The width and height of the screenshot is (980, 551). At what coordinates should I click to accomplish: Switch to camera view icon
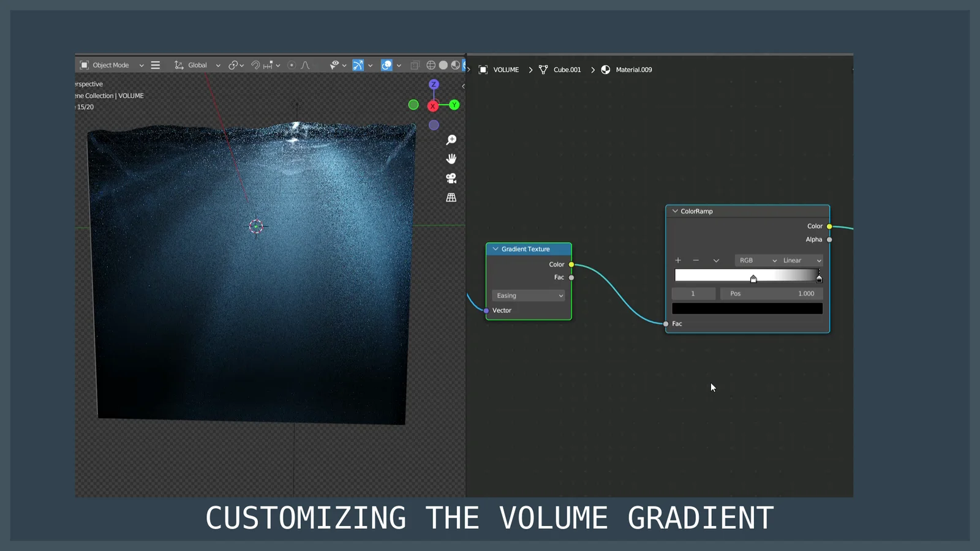(451, 178)
